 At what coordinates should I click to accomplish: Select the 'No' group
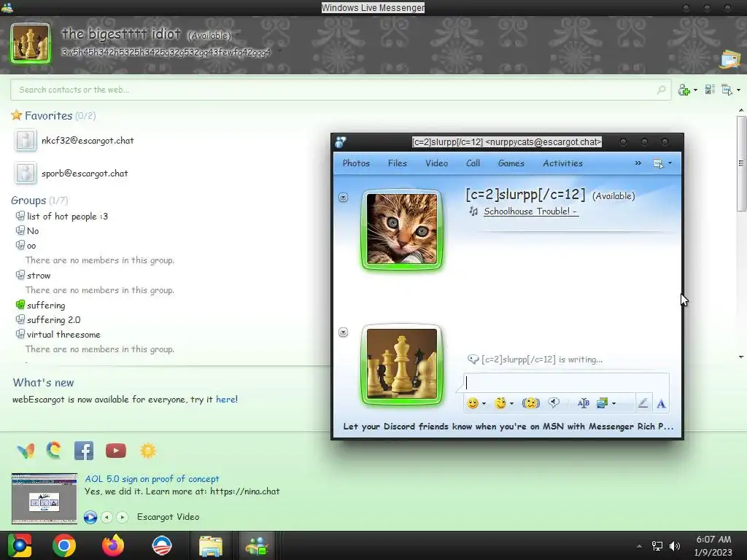tap(33, 231)
